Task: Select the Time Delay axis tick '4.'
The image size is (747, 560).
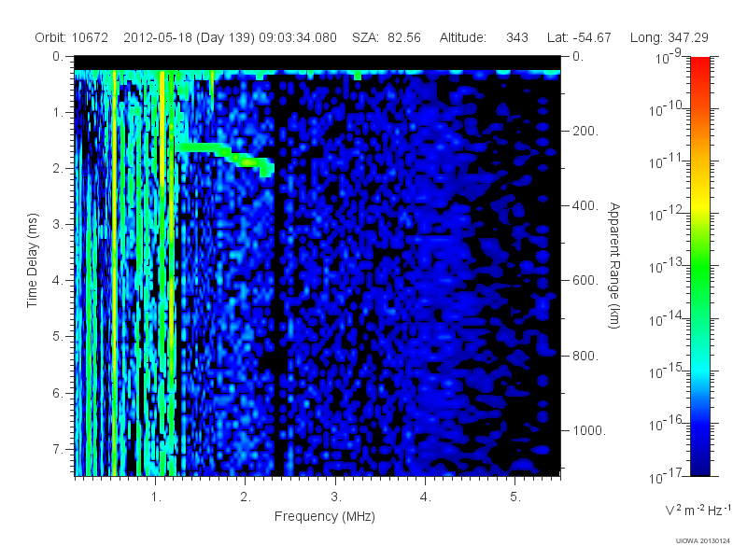Action: tap(58, 281)
